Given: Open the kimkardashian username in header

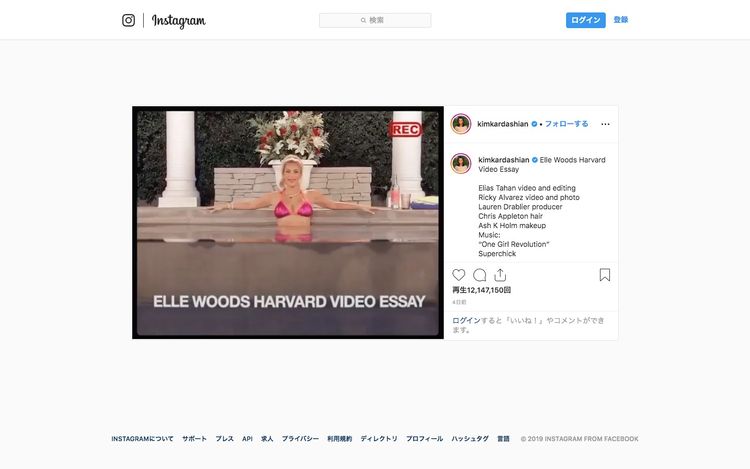Looking at the screenshot, I should 503,124.
